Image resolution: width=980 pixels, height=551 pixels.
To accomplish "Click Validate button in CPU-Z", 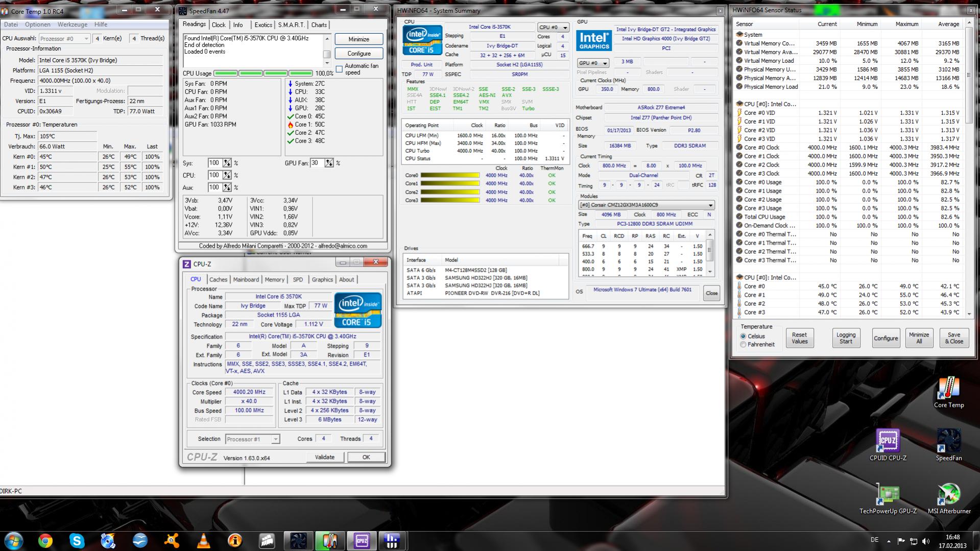I will 325,458.
